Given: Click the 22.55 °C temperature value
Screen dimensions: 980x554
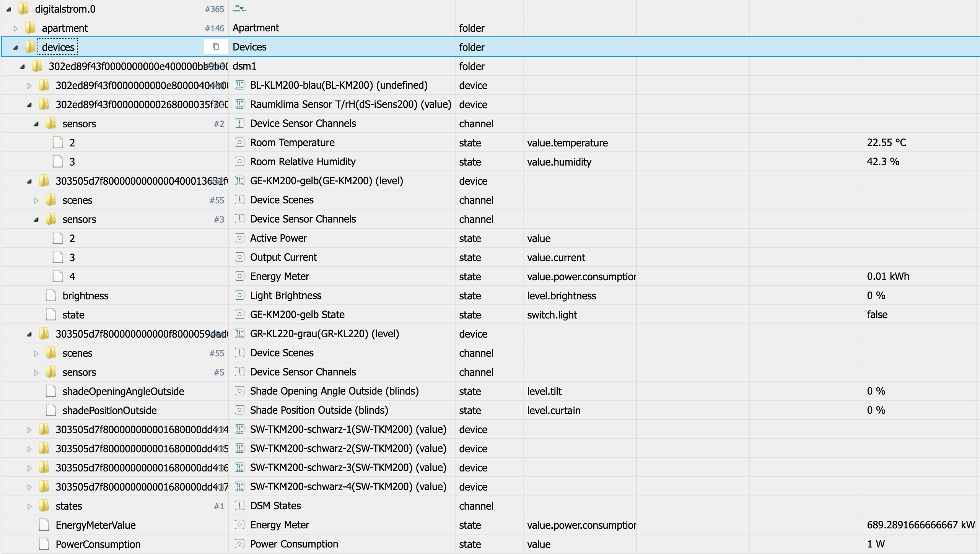Looking at the screenshot, I should (886, 142).
